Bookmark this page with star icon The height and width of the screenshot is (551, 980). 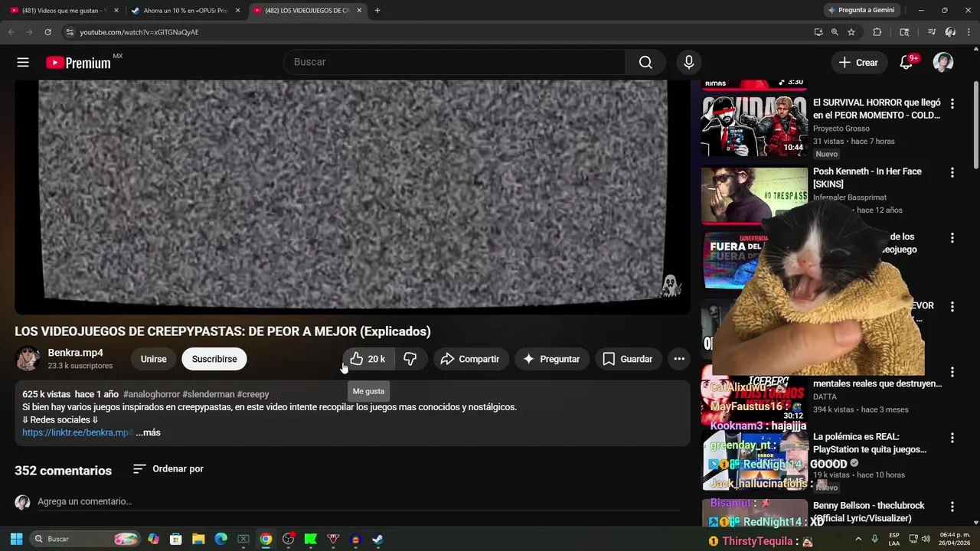[851, 32]
